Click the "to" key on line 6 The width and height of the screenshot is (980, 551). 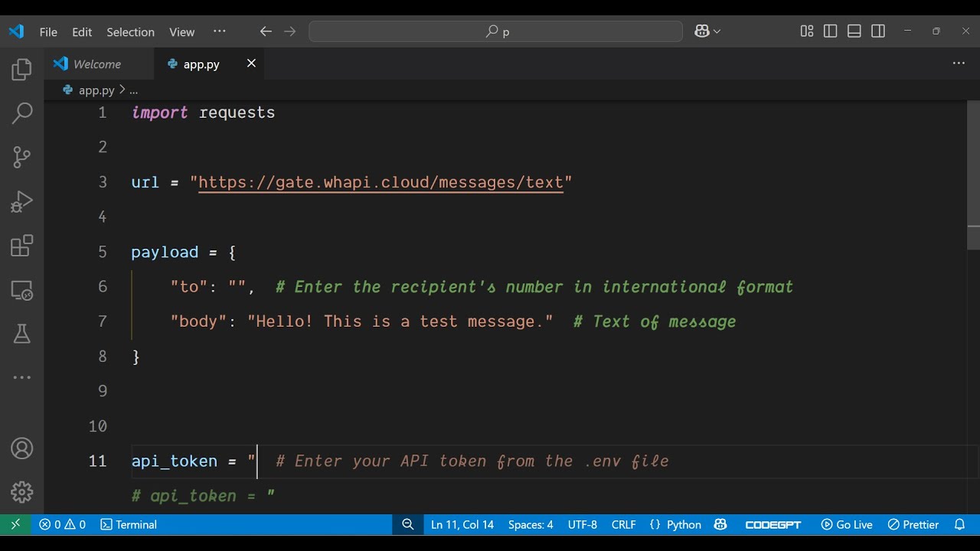point(189,287)
